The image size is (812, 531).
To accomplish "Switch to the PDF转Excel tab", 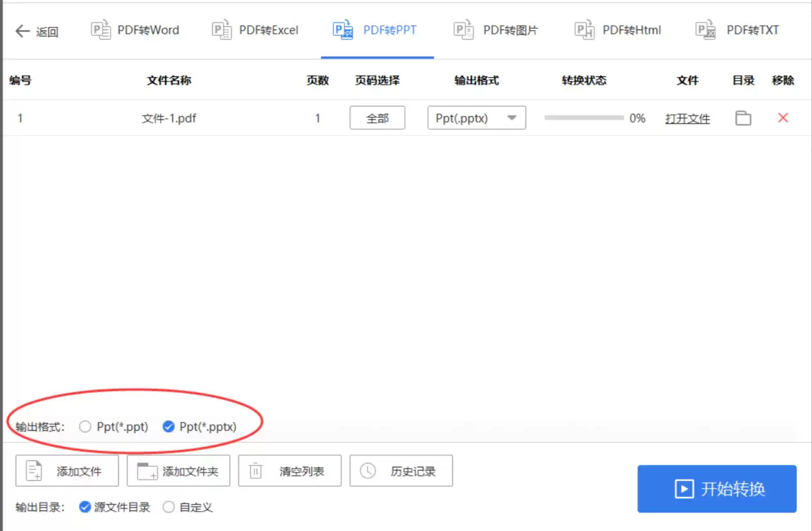I will pyautogui.click(x=255, y=30).
